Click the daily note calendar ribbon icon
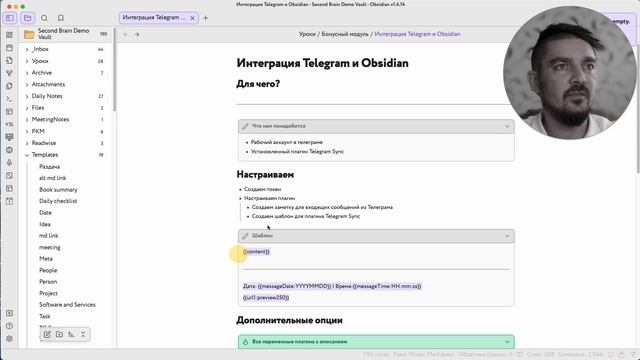Viewport: 640px width, 360px height. (9, 48)
